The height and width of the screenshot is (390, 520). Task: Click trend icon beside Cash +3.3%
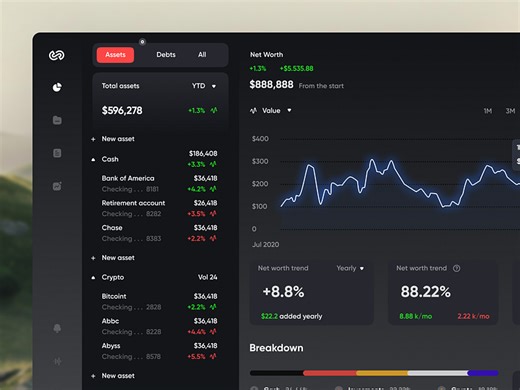213,164
